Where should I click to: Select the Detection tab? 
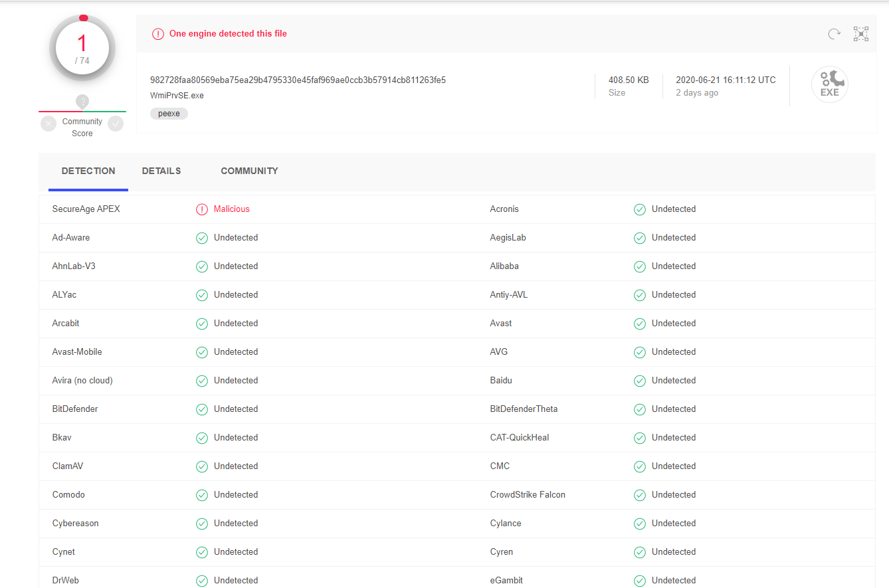pyautogui.click(x=88, y=171)
